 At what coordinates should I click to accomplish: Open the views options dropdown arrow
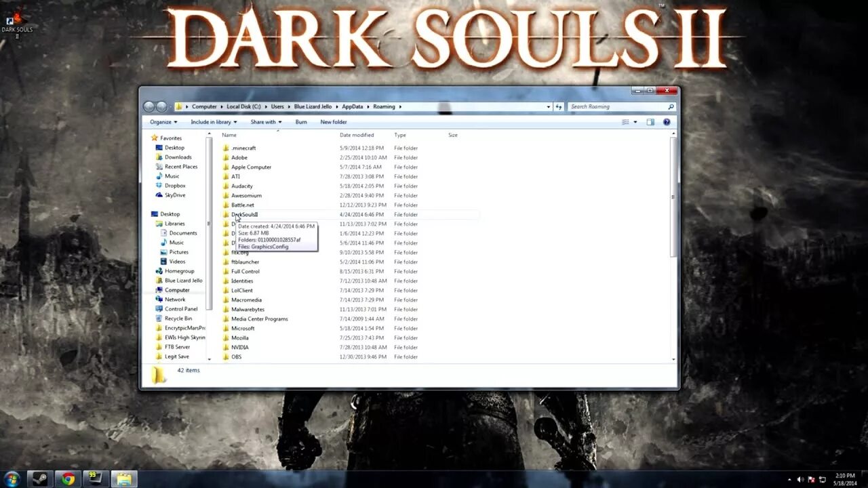[635, 122]
